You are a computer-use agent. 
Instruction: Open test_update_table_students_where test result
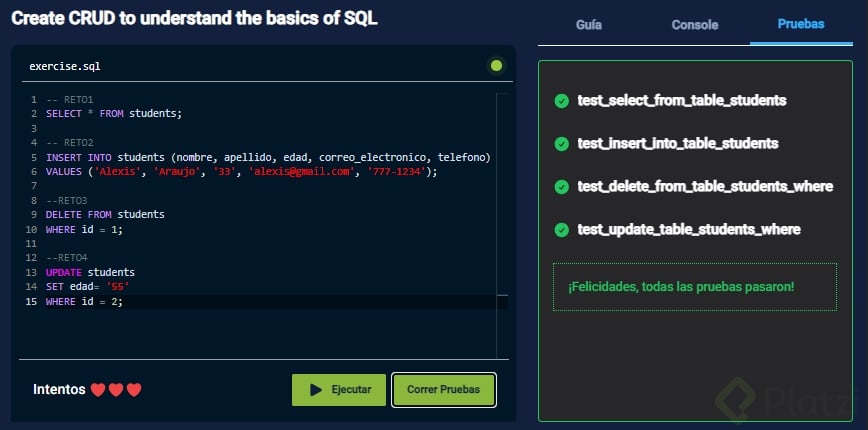click(x=689, y=230)
